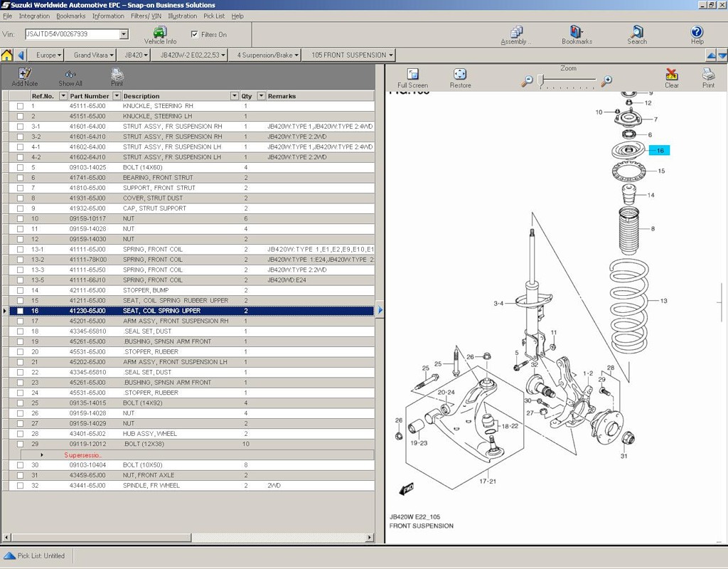Open the Help question mark icon
This screenshot has height=569, width=728.
[x=697, y=31]
